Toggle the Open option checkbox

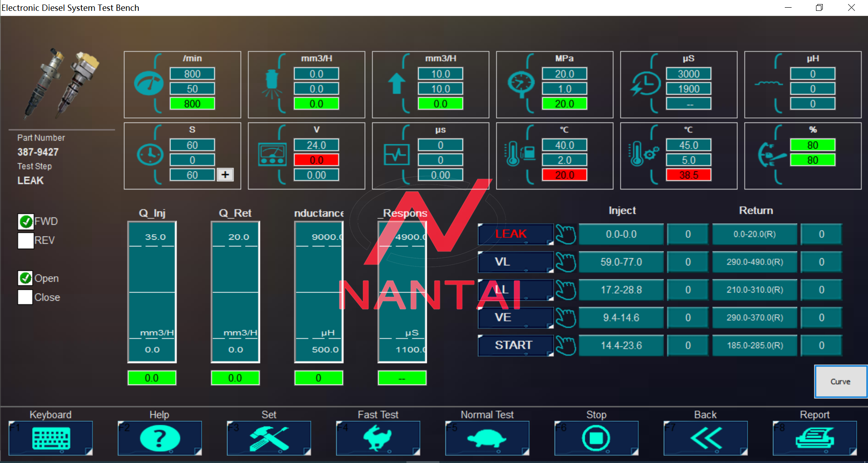click(x=26, y=278)
